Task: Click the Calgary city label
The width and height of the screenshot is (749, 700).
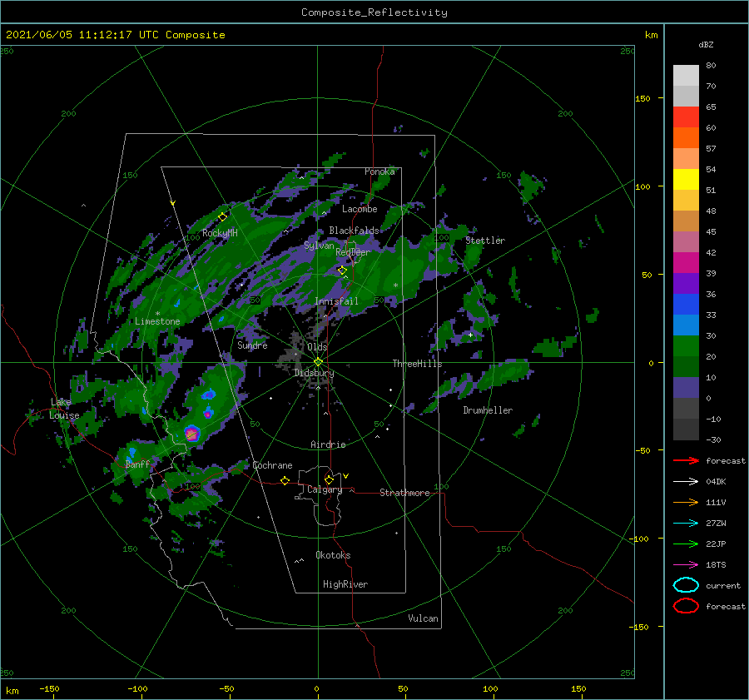Action: [x=325, y=489]
